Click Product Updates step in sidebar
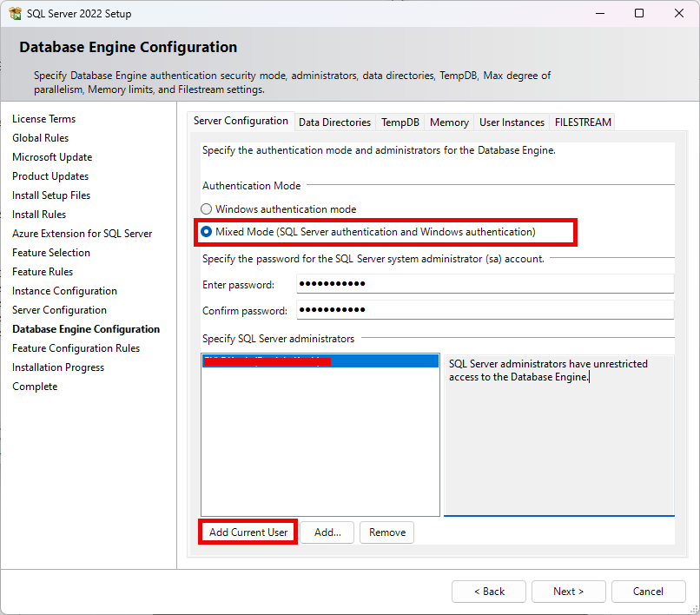Viewport: 700px width, 615px height. tap(50, 176)
